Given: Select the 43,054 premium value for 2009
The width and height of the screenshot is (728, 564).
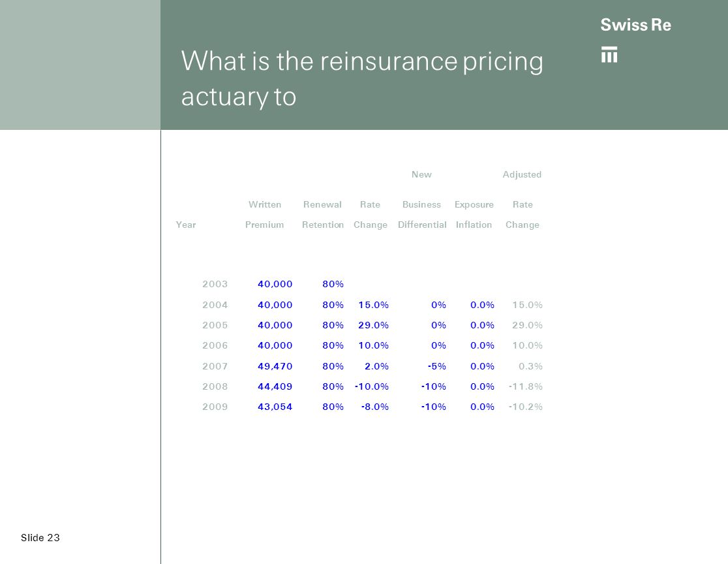Looking at the screenshot, I should click(x=275, y=407).
